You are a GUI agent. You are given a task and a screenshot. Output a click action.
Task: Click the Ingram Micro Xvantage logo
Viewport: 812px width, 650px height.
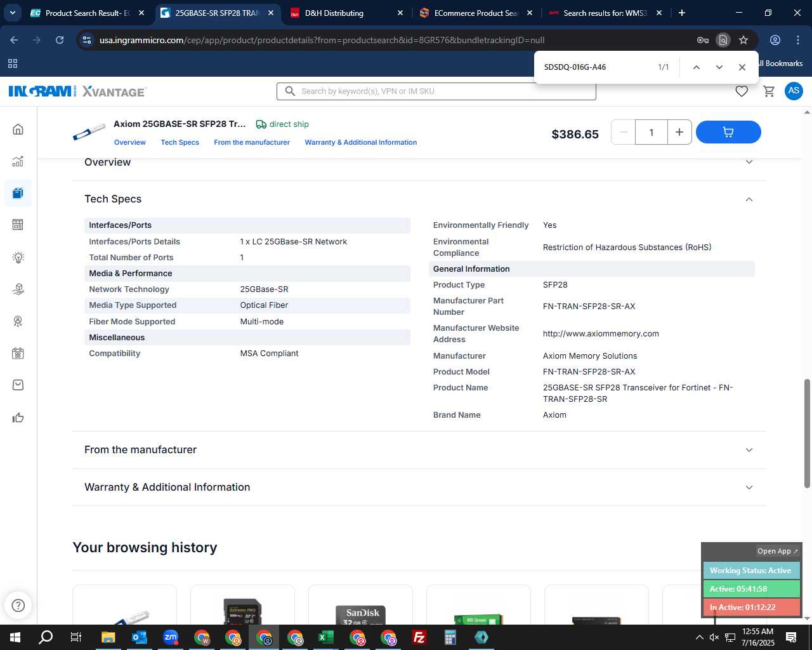click(77, 91)
